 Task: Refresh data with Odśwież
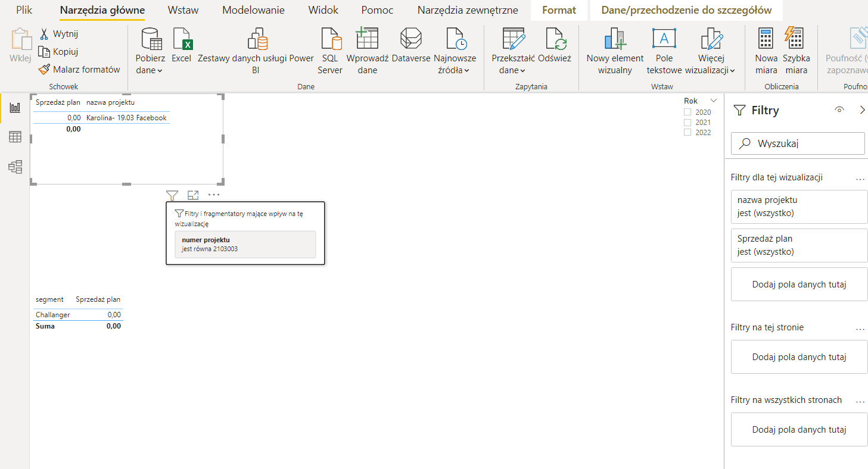click(x=555, y=45)
